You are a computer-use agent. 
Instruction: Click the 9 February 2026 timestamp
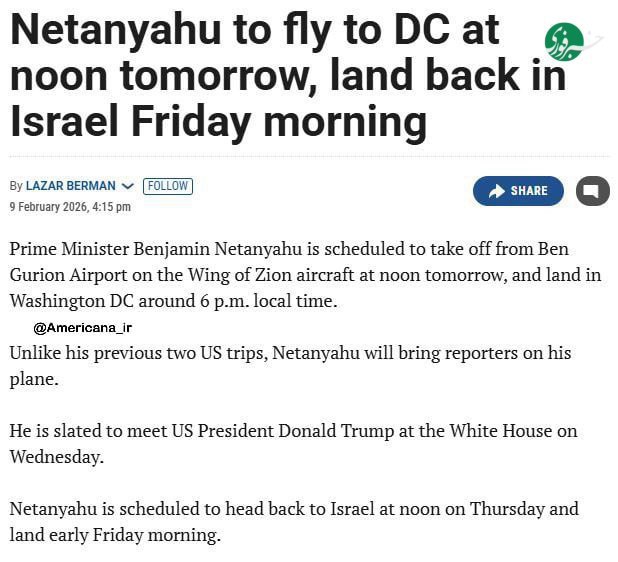70,207
